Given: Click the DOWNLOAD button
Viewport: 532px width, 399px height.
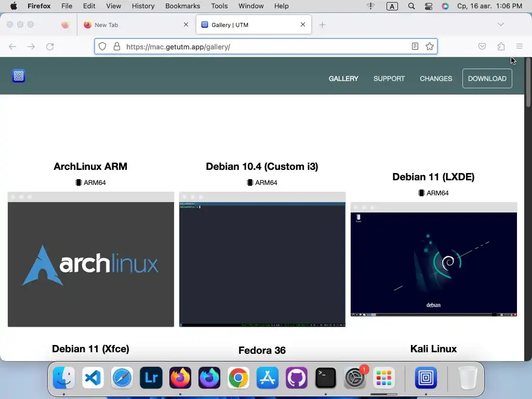Looking at the screenshot, I should click(x=487, y=78).
